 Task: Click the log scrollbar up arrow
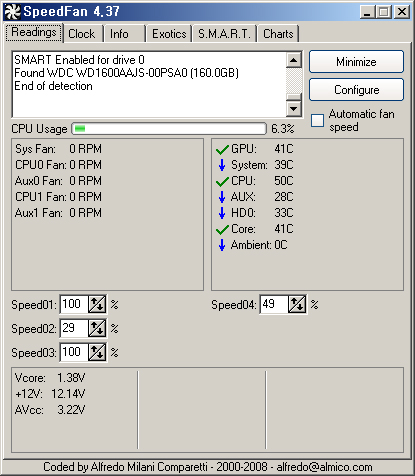point(294,60)
